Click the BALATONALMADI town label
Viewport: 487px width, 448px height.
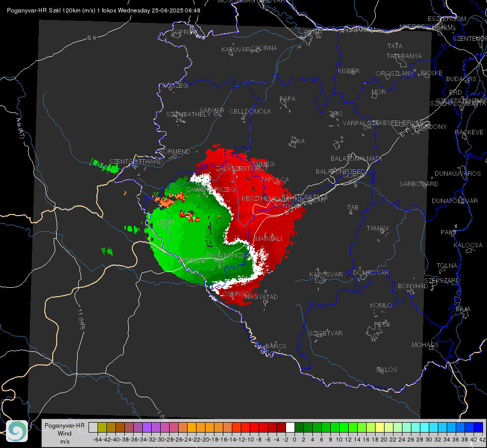pyautogui.click(x=356, y=159)
